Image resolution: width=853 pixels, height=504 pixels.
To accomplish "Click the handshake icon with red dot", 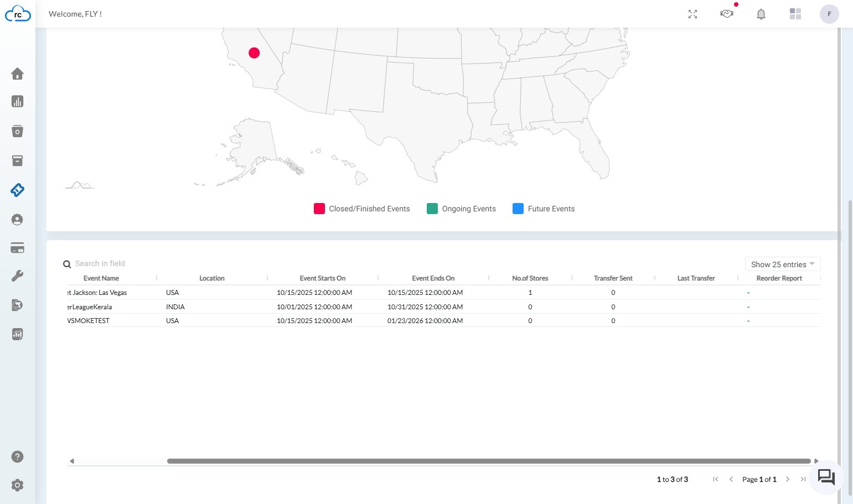I will coord(727,13).
